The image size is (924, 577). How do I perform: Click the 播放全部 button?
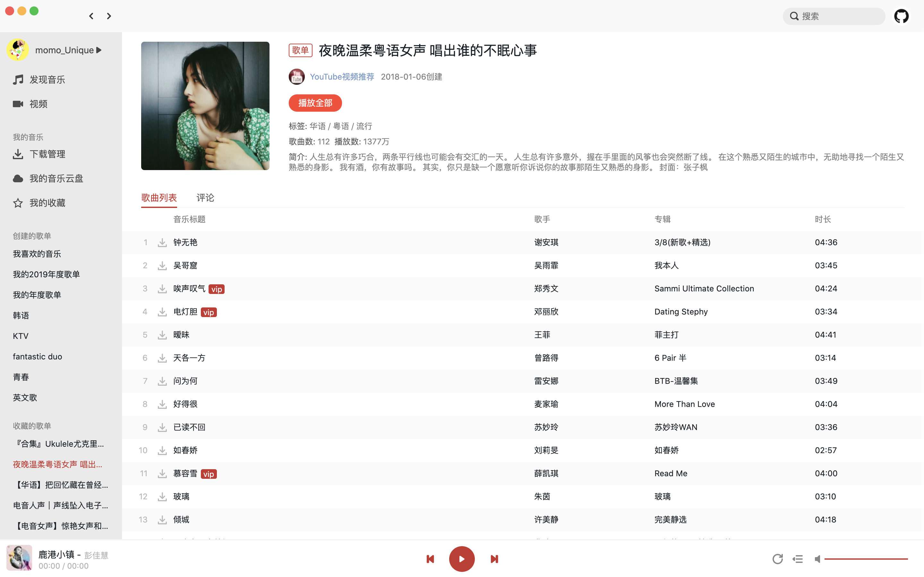coord(315,103)
